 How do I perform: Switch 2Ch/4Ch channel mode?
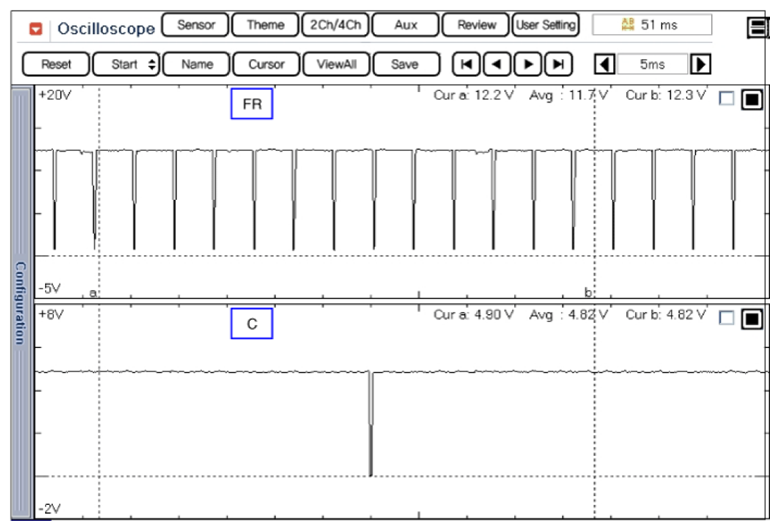click(334, 25)
